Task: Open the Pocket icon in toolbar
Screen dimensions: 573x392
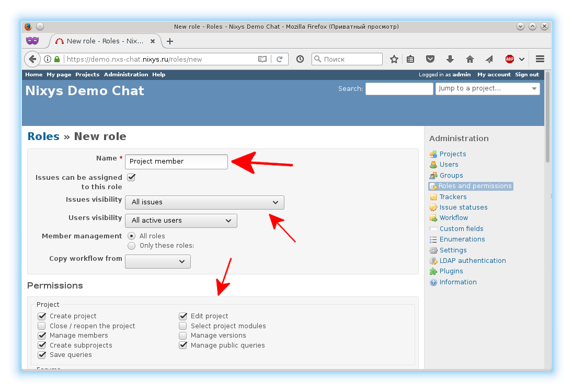Action: click(x=430, y=59)
